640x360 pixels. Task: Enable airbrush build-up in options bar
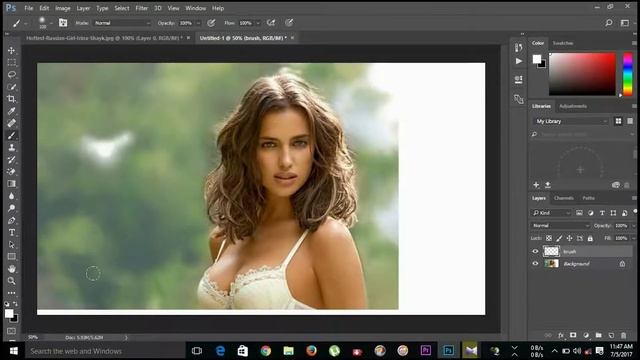[271, 23]
